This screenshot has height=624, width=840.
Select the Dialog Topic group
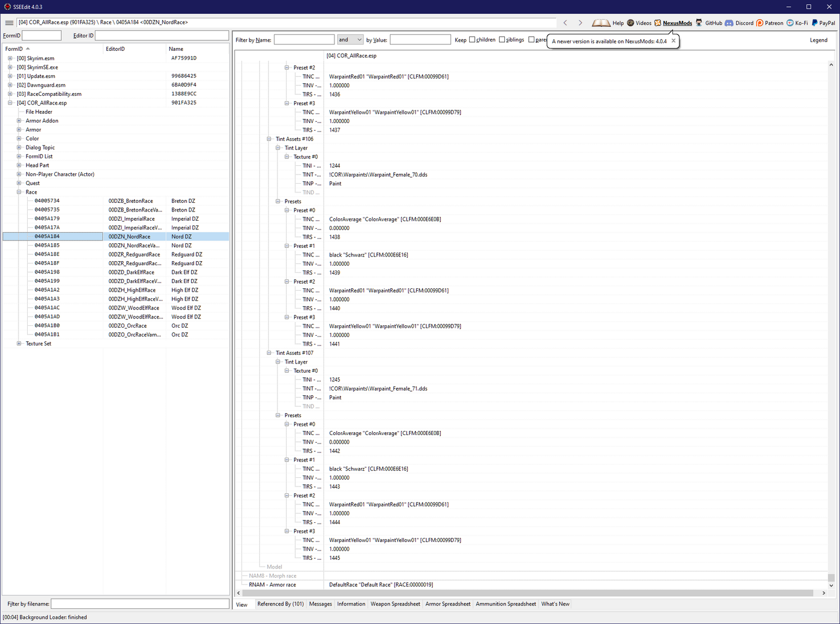coord(40,147)
